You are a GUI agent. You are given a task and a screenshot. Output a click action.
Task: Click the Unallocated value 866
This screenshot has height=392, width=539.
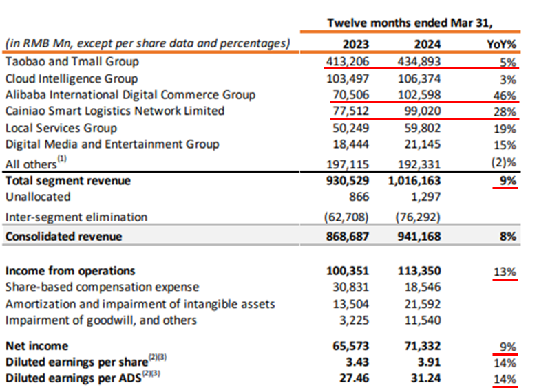tap(359, 197)
